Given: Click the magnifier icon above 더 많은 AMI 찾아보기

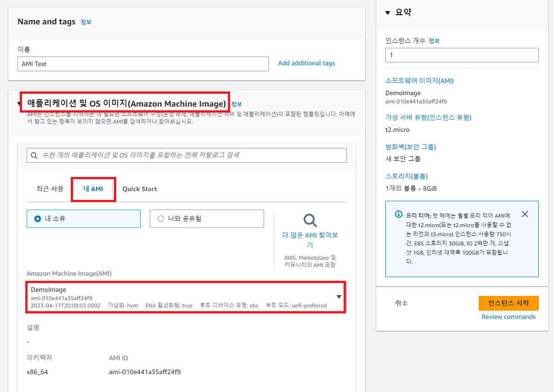Looking at the screenshot, I should [311, 221].
